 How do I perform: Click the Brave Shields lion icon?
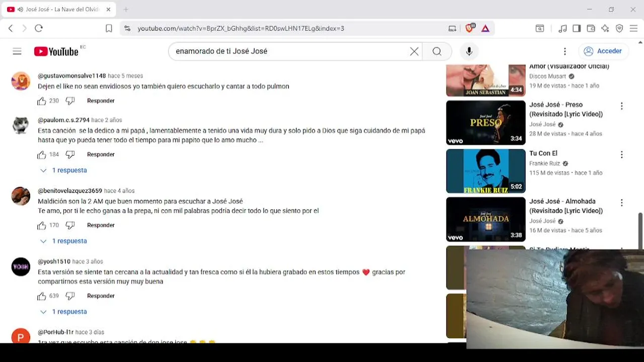(x=469, y=29)
